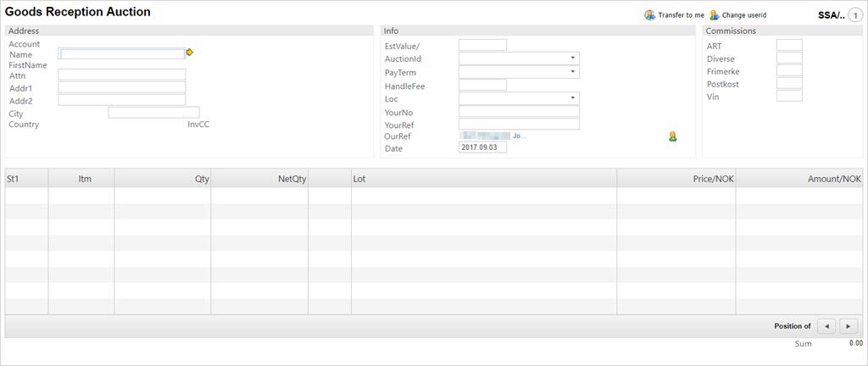Click the circled 1 badge near SSA
The width and height of the screenshot is (868, 366).
854,15
